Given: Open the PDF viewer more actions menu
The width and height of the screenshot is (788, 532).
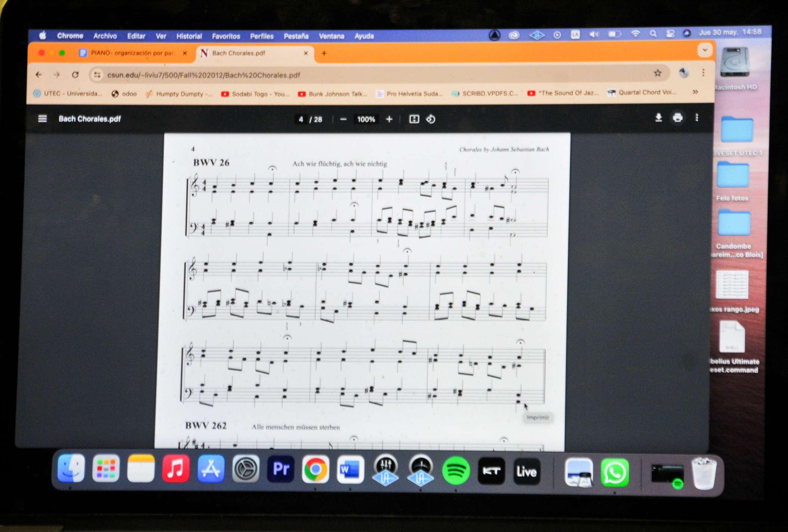Looking at the screenshot, I should coord(697,118).
